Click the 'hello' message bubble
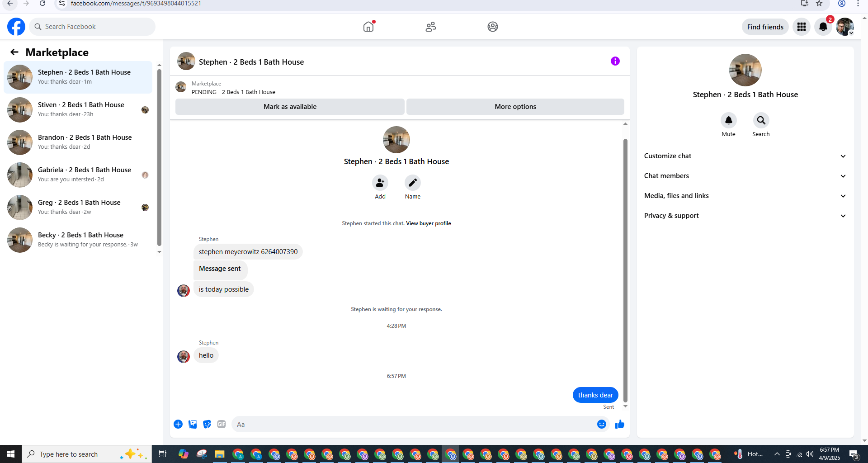The image size is (868, 463). pos(206,355)
